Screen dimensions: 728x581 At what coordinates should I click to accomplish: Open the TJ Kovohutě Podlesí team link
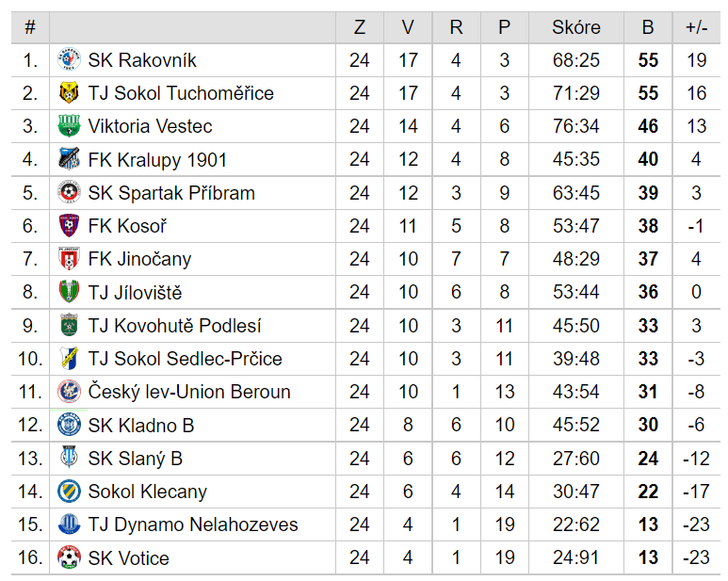(174, 325)
